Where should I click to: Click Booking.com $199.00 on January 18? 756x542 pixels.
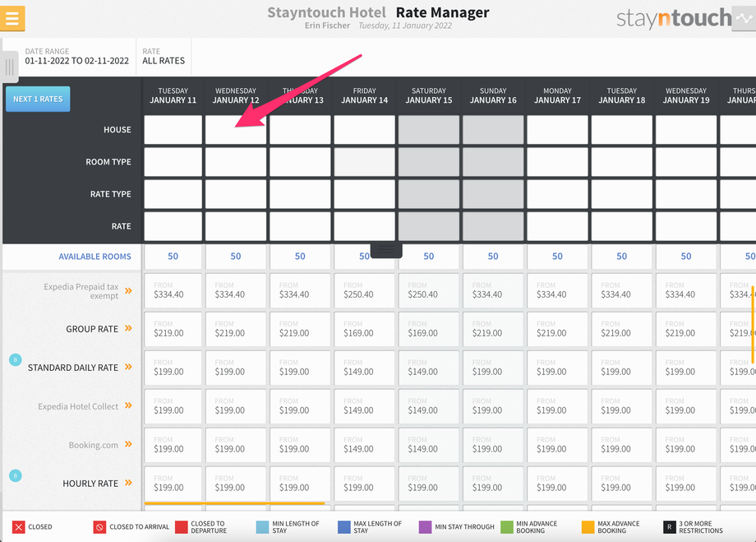tap(622, 445)
